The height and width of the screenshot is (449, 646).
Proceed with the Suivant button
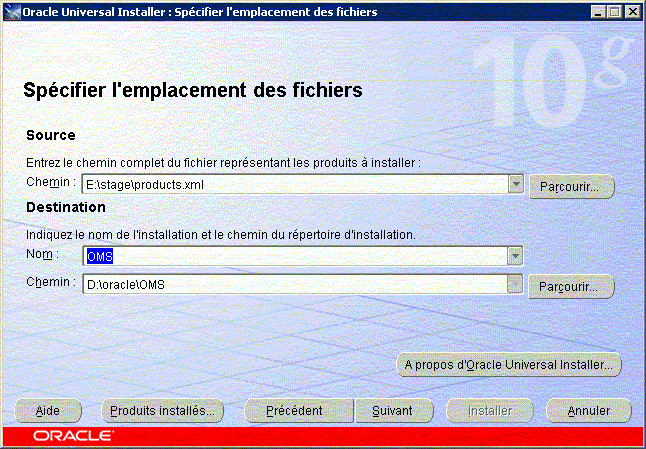393,411
